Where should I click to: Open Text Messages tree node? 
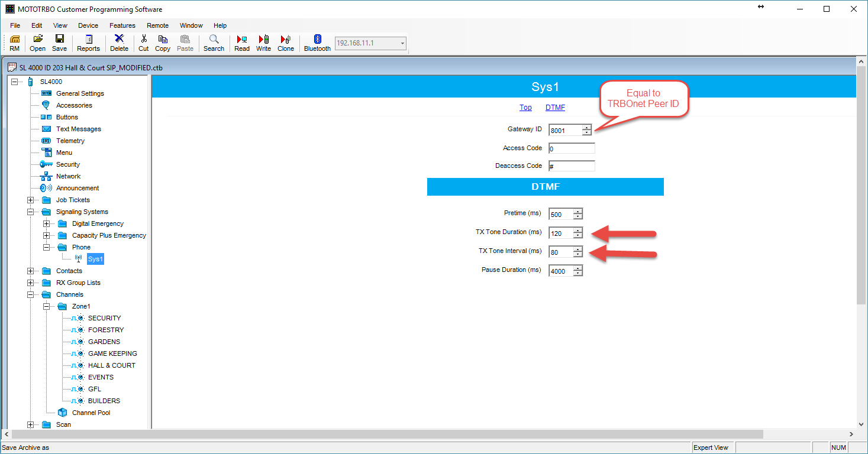pos(79,129)
